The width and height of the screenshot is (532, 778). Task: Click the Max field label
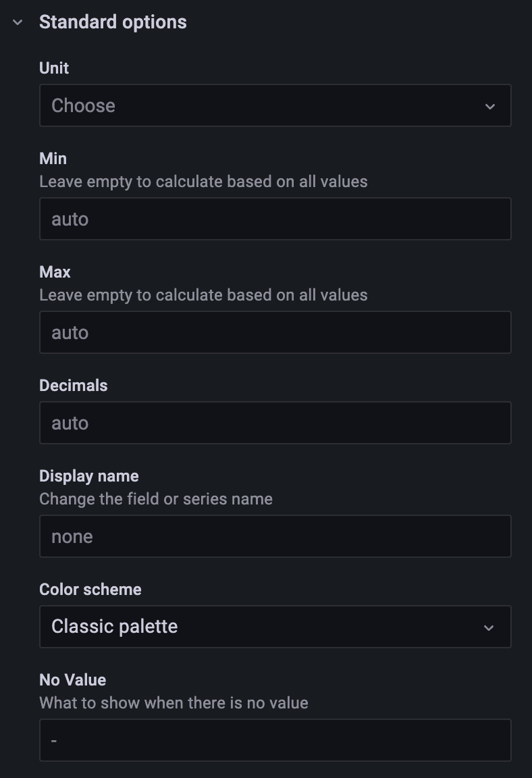point(55,272)
